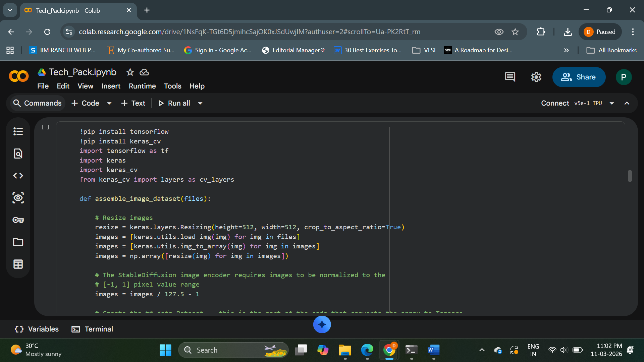Open the Insert menu
Screen dimensions: 644x362
tap(111, 86)
